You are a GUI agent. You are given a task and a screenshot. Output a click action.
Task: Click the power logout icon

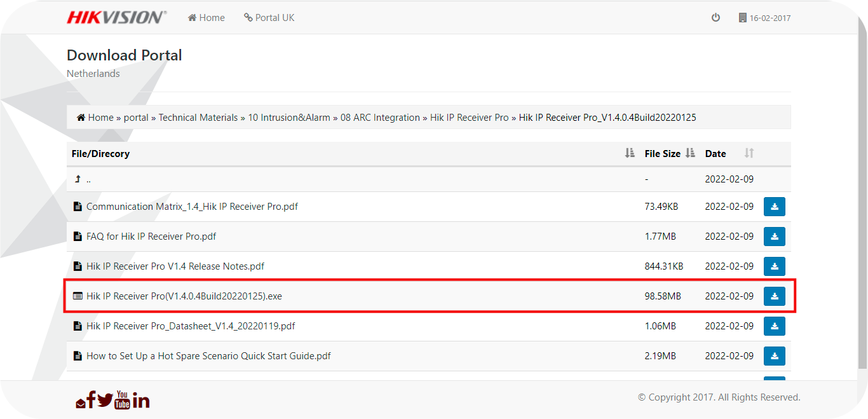click(x=715, y=18)
